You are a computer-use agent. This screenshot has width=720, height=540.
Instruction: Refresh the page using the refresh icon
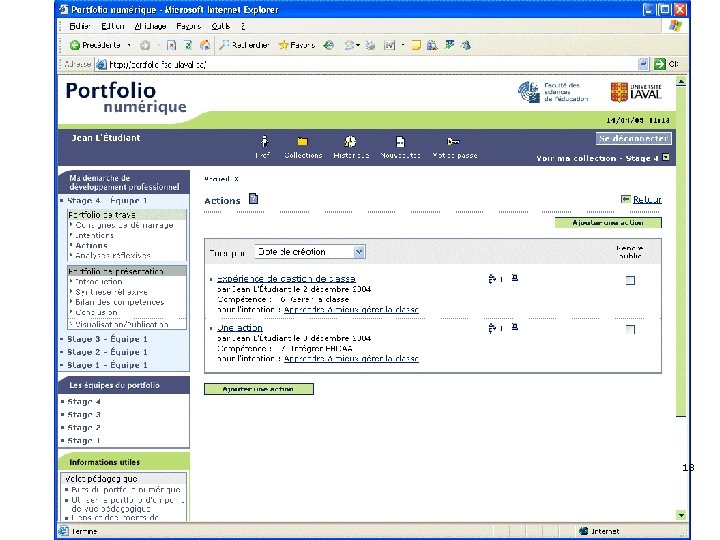tap(188, 45)
